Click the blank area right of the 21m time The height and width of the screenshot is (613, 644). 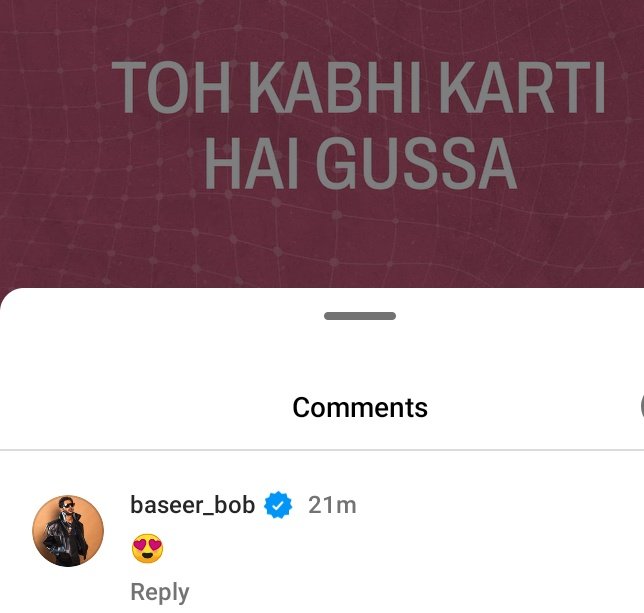[493, 505]
